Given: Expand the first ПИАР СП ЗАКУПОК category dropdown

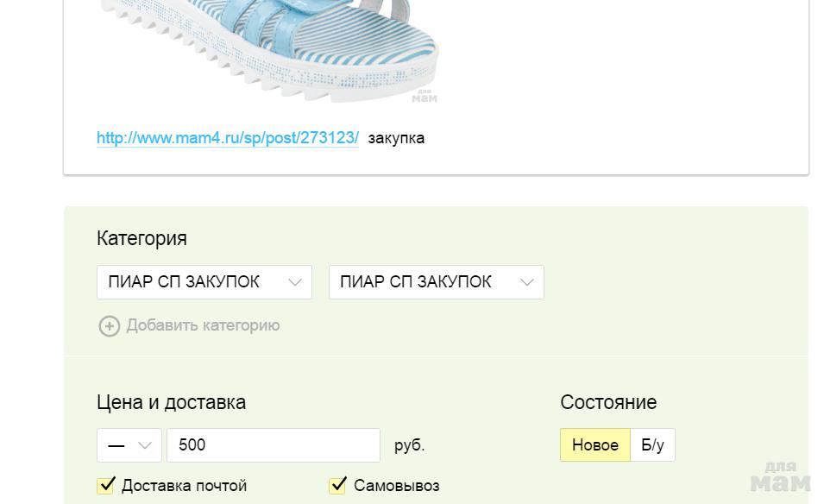Looking at the screenshot, I should tap(204, 282).
